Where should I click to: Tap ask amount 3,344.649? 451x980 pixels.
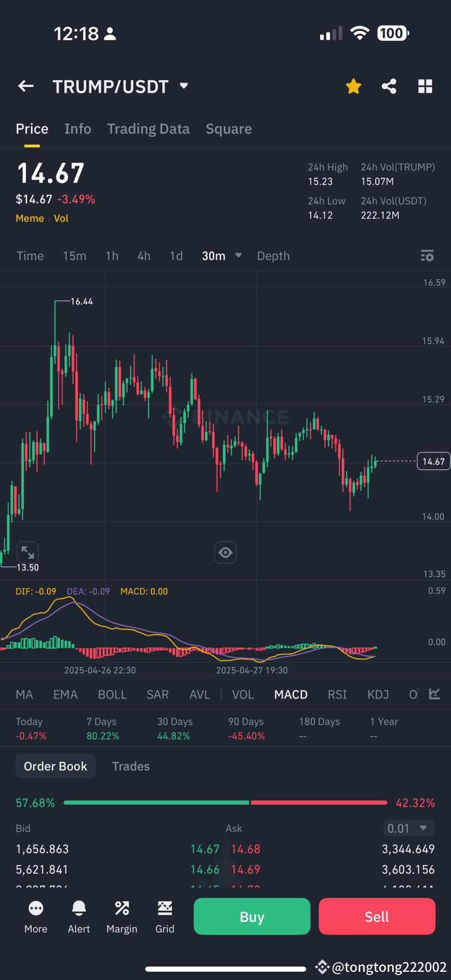click(x=408, y=849)
